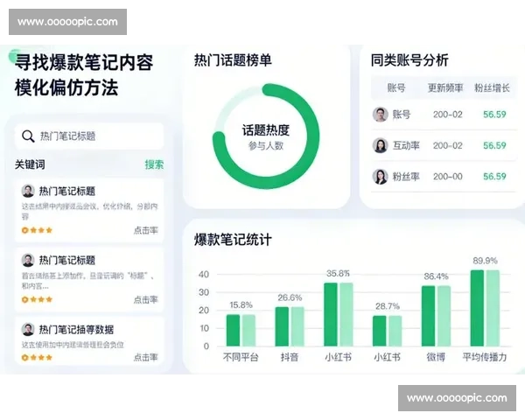The width and height of the screenshot is (525, 420).
Task: Click the 爆款笔记统计 chart heading
Action: tap(233, 240)
